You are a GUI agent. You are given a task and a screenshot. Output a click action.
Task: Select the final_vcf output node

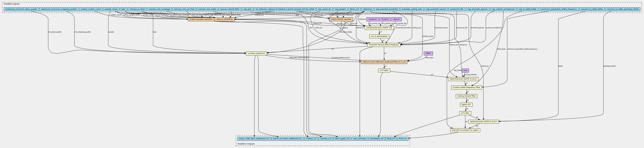pos(391,139)
